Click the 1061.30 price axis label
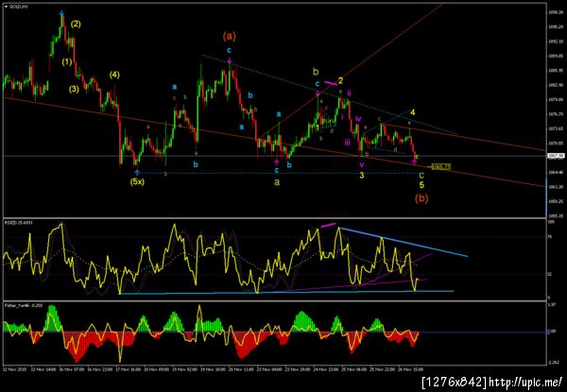The width and height of the screenshot is (567, 392). [x=554, y=187]
